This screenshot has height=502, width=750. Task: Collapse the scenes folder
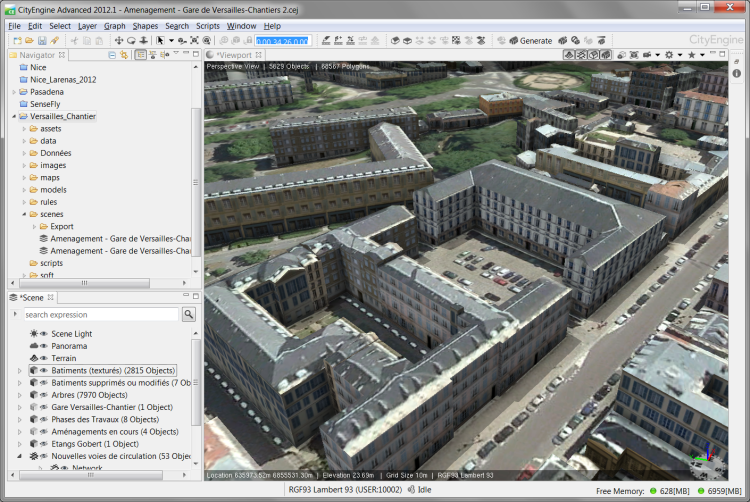[x=24, y=214]
